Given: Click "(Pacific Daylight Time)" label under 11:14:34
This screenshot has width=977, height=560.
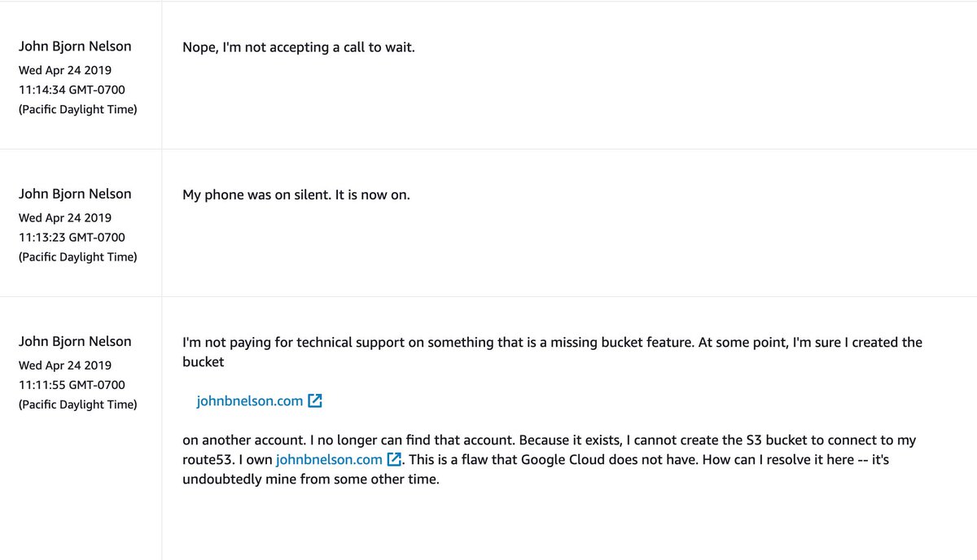Looking at the screenshot, I should pos(78,109).
